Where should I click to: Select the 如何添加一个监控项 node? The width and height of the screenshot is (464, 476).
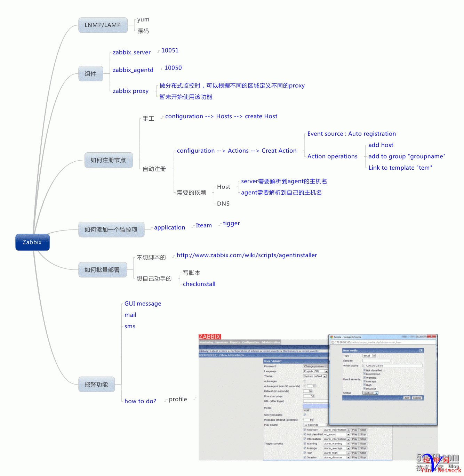(111, 229)
